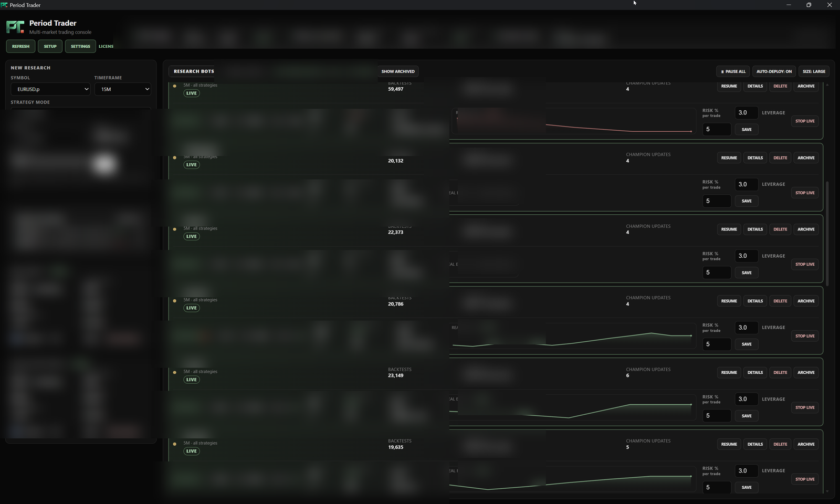Resume the bot with 23,149 backtests
The width and height of the screenshot is (840, 504).
click(729, 373)
